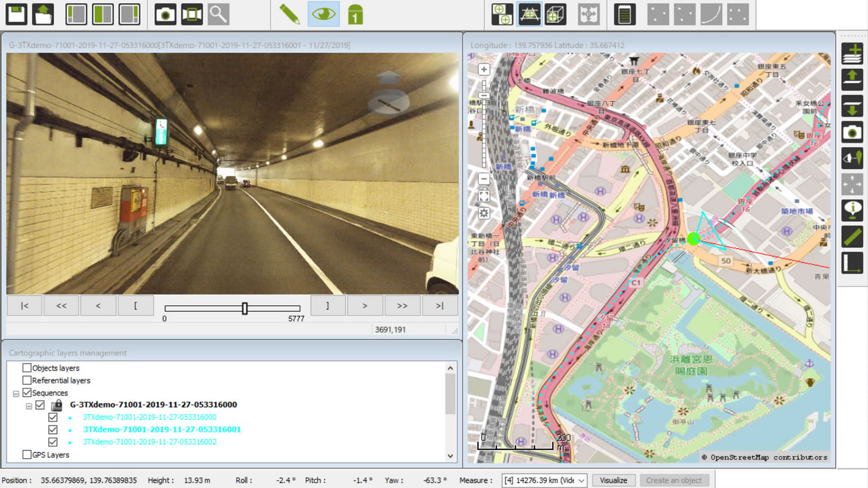Click the frame position slider handle

(x=245, y=308)
